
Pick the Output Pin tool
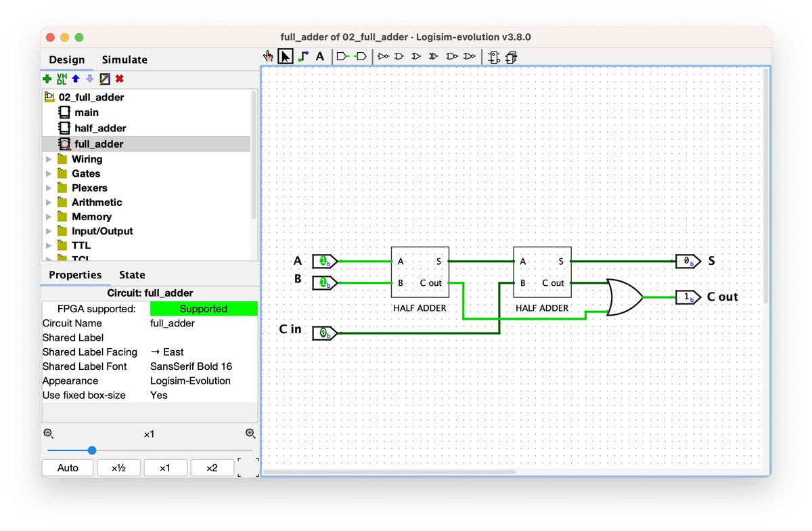tap(361, 56)
